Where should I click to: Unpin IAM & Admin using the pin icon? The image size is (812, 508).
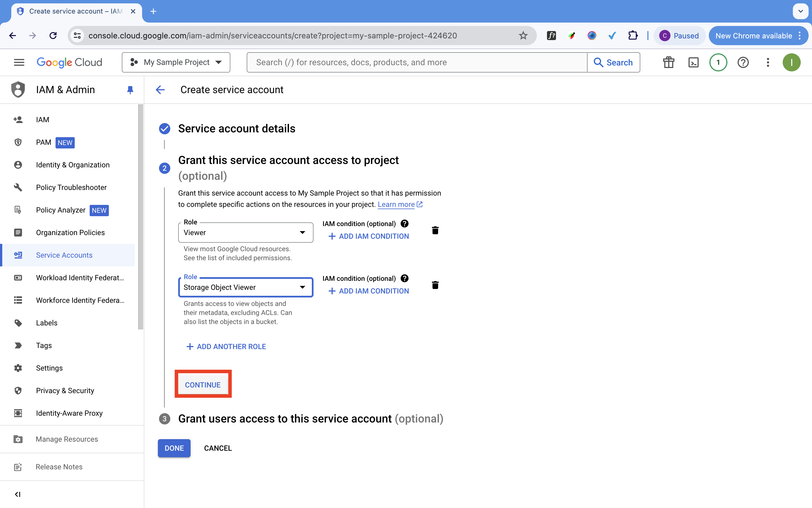pyautogui.click(x=130, y=90)
